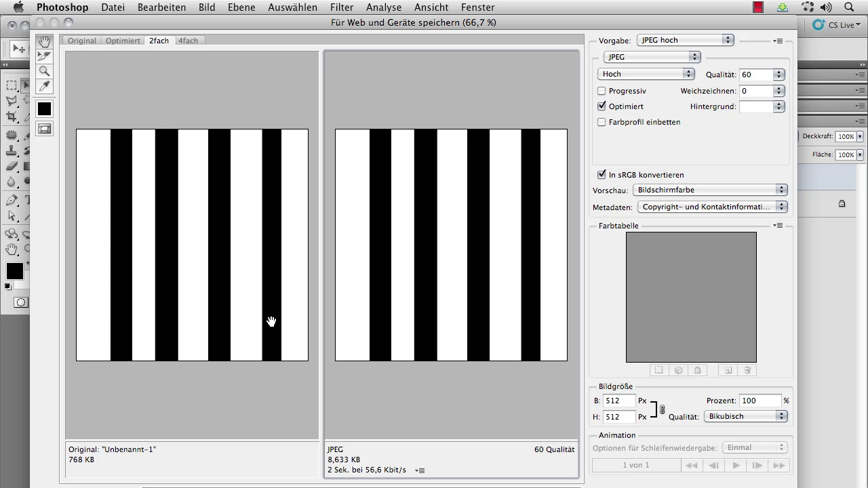The height and width of the screenshot is (488, 868).
Task: Select the Clone Stamp tool in Photoshop's toolbox
Action: (x=12, y=150)
